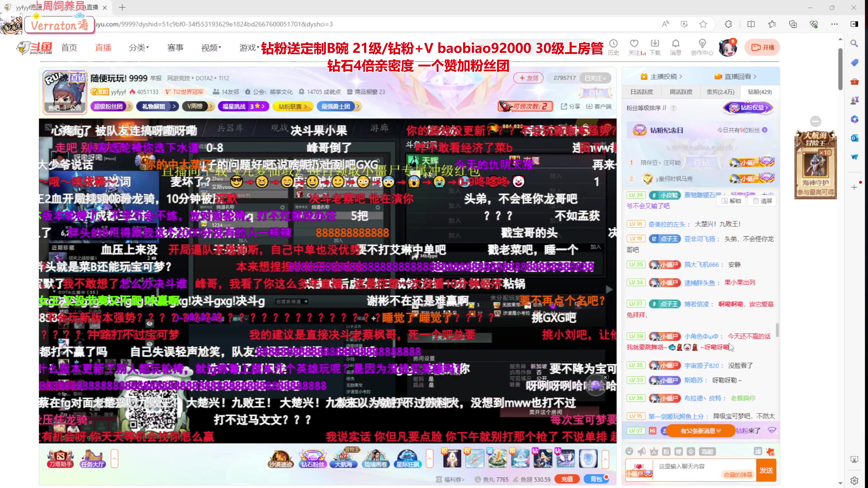The image size is (868, 488).
Task: Click the 发送 send button
Action: point(766,470)
